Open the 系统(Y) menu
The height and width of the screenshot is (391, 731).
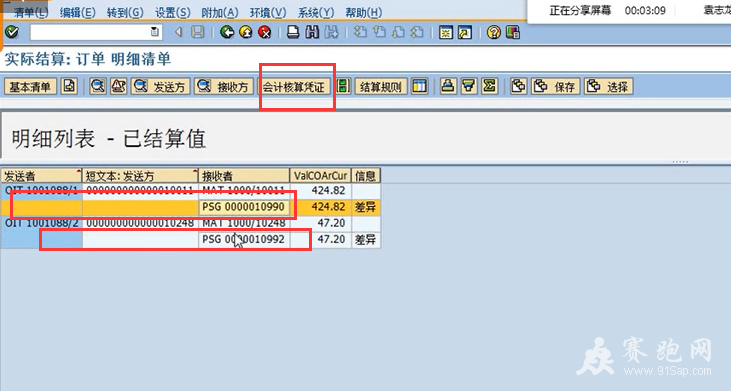pyautogui.click(x=316, y=13)
